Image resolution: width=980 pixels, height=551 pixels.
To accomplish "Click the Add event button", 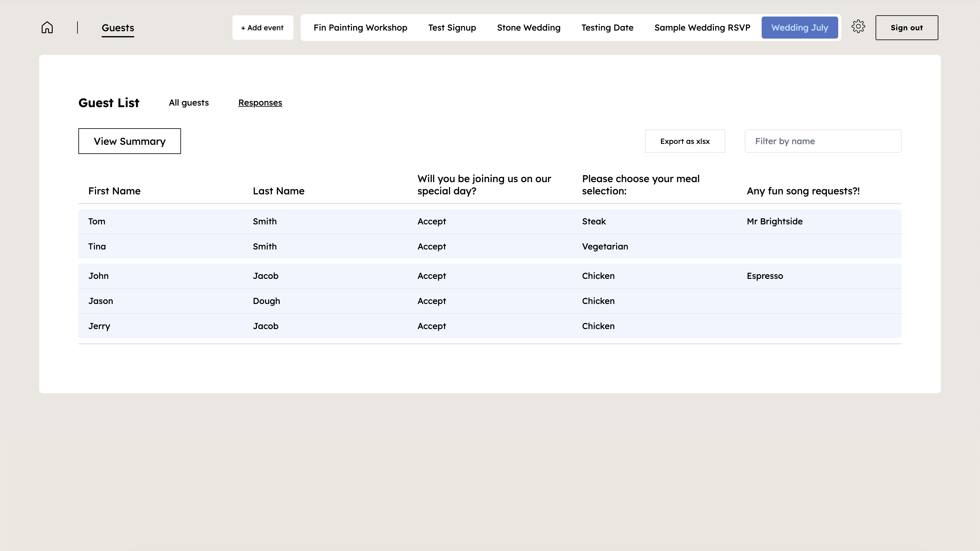I will (262, 27).
